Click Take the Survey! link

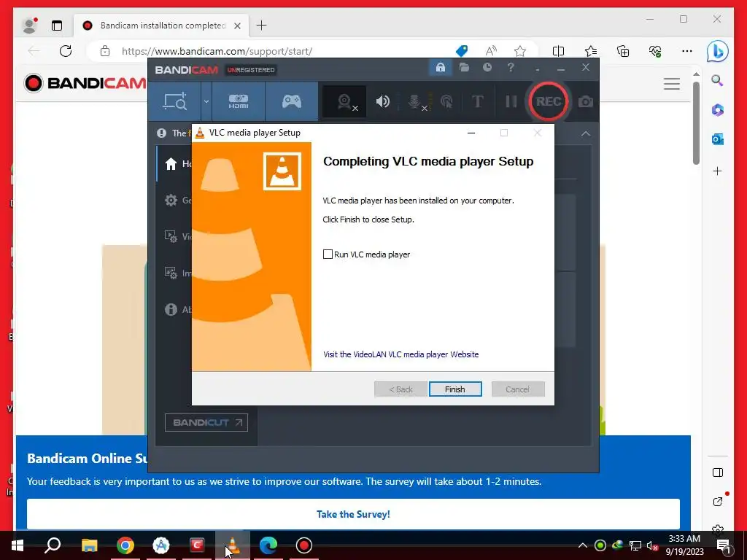coord(353,514)
